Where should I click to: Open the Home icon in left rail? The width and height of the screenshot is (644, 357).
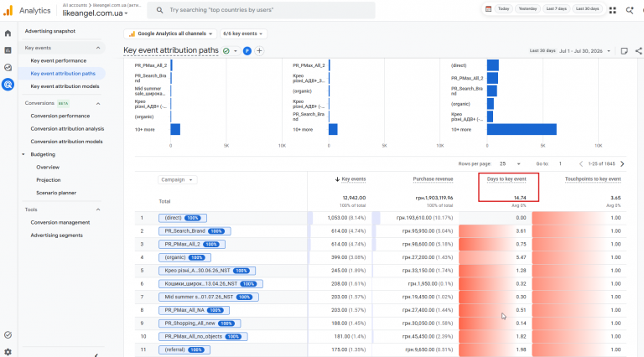coord(8,34)
